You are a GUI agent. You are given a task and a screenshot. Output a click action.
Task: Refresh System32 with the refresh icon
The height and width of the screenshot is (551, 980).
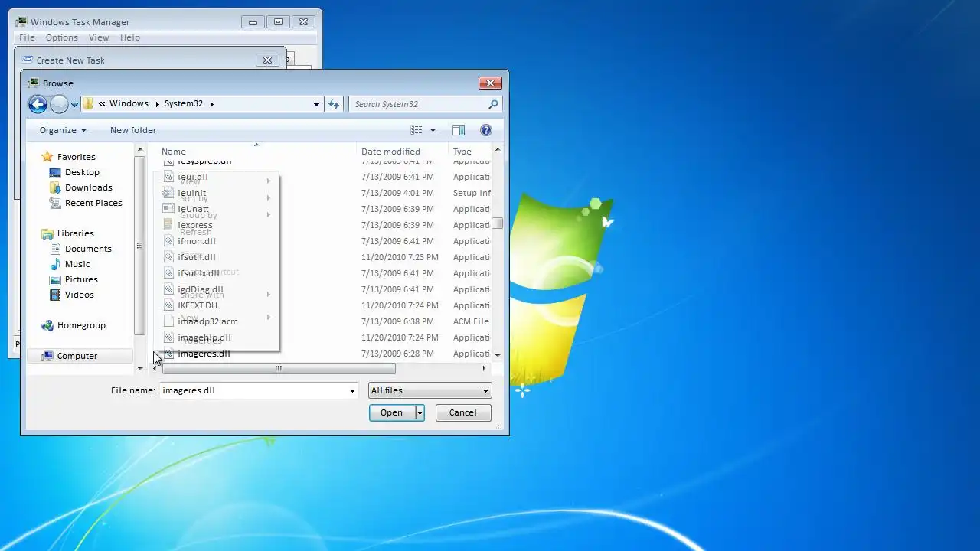point(334,104)
